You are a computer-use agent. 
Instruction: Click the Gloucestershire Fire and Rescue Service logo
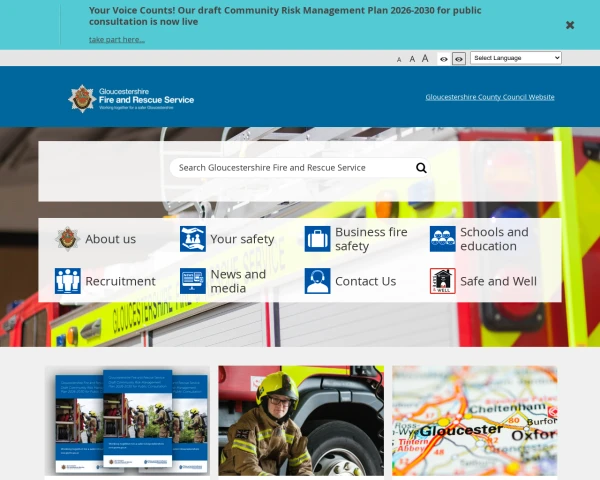[131, 99]
